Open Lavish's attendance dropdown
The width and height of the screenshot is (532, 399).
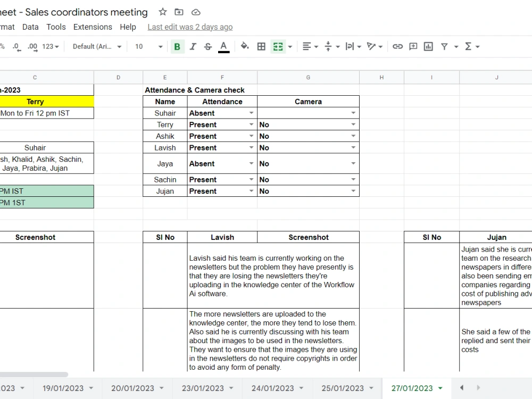coord(252,147)
